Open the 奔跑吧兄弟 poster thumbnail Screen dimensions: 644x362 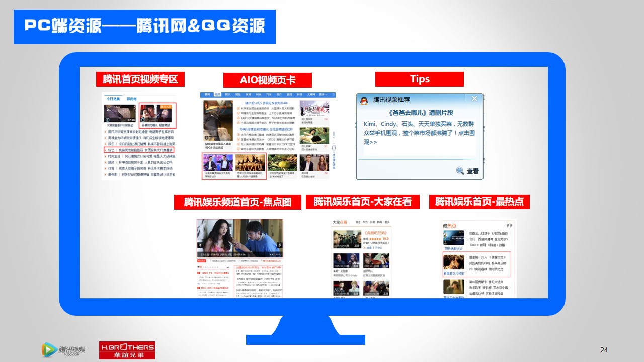347,239
